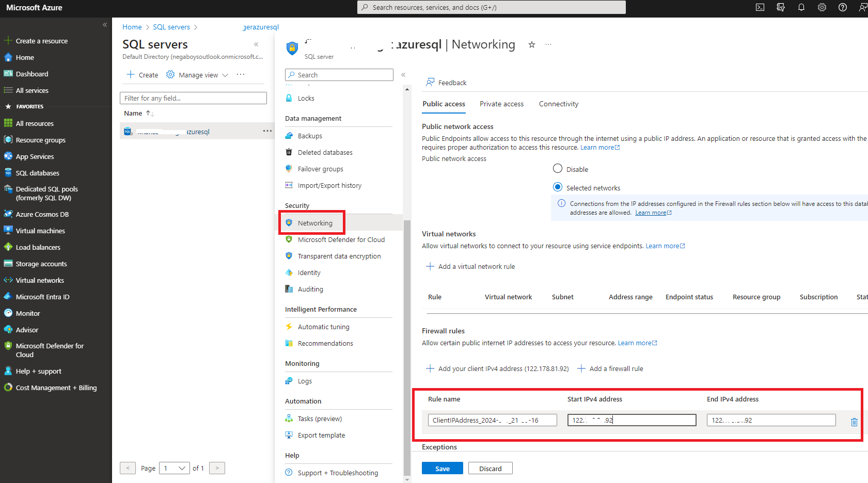
Task: Open the ellipsis menu for the azuresql server row
Action: [x=267, y=131]
